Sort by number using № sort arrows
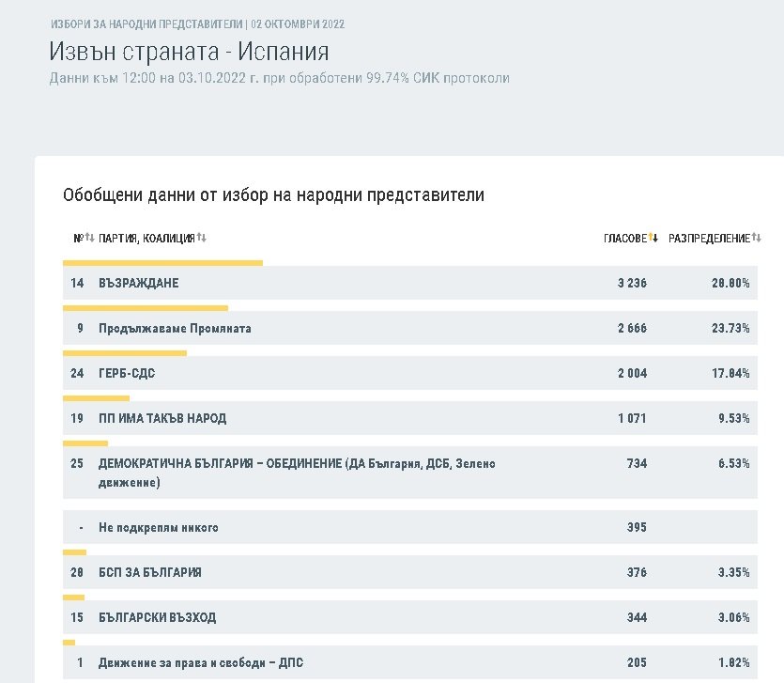This screenshot has height=683, width=784. pos(90,238)
